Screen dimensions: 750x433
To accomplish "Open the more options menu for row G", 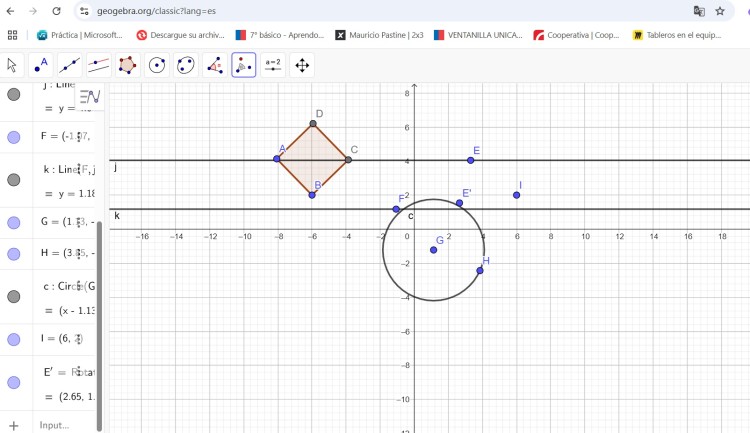I will click(x=79, y=222).
